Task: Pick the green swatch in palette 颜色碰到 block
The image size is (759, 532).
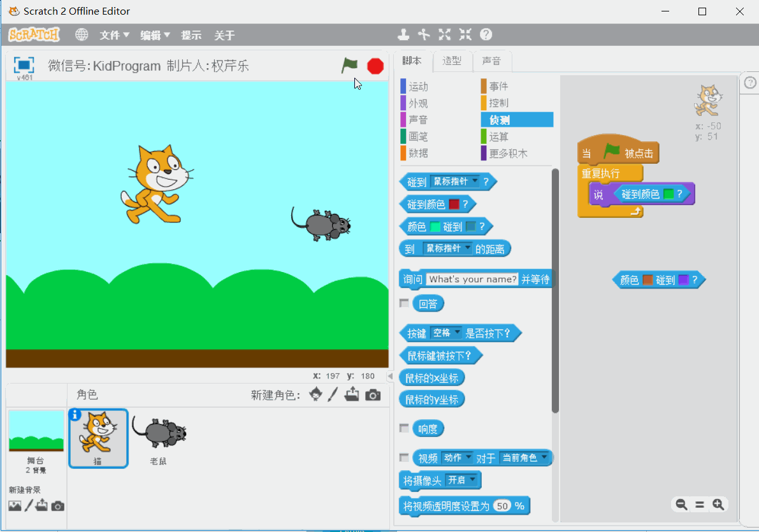Action: (x=435, y=227)
